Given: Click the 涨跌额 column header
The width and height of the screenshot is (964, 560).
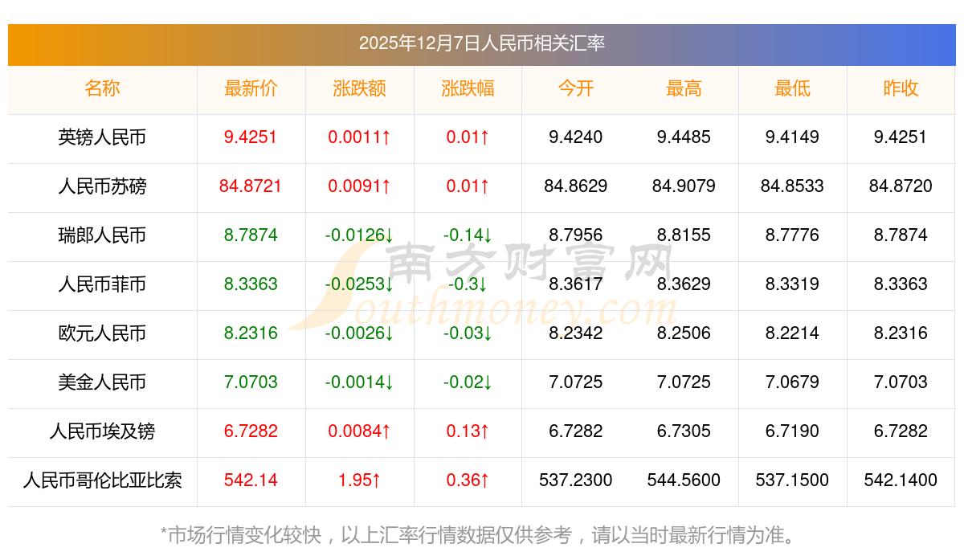Looking at the screenshot, I should pyautogui.click(x=359, y=88).
